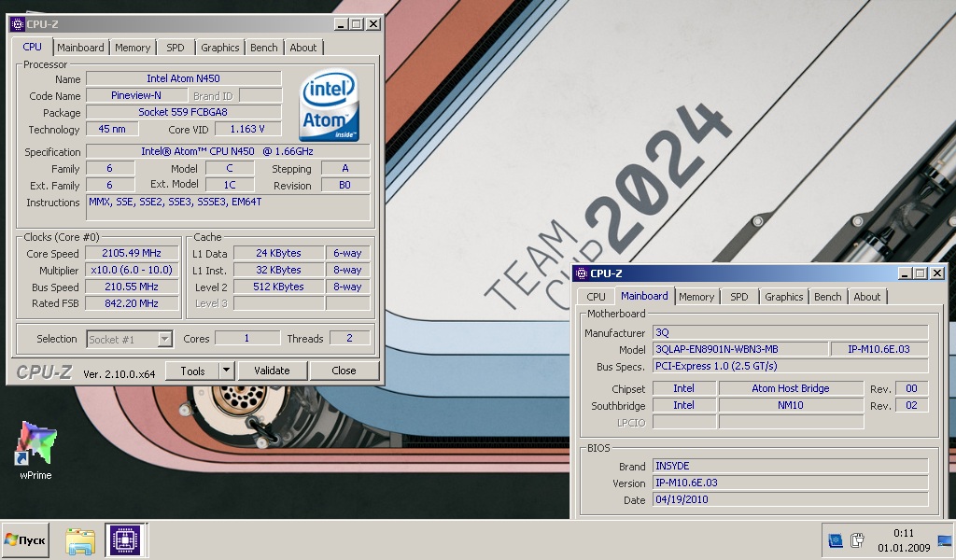The width and height of the screenshot is (956, 560).
Task: Select CPU tab in left CPU-Z window
Action: (33, 47)
